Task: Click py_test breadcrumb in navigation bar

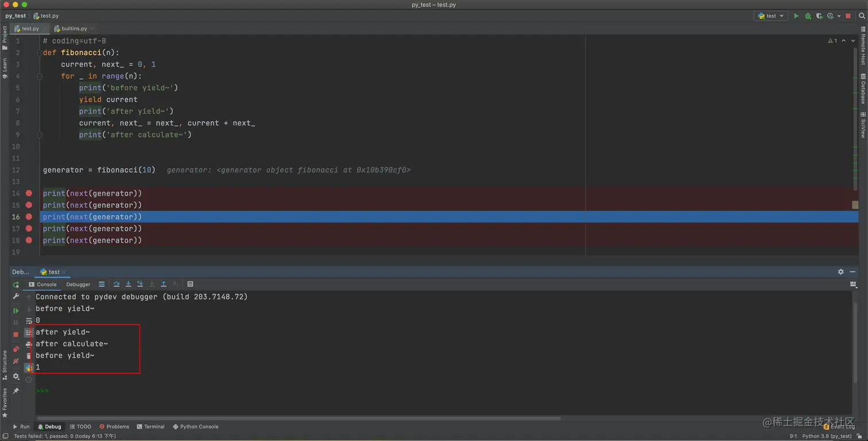Action: [15, 16]
